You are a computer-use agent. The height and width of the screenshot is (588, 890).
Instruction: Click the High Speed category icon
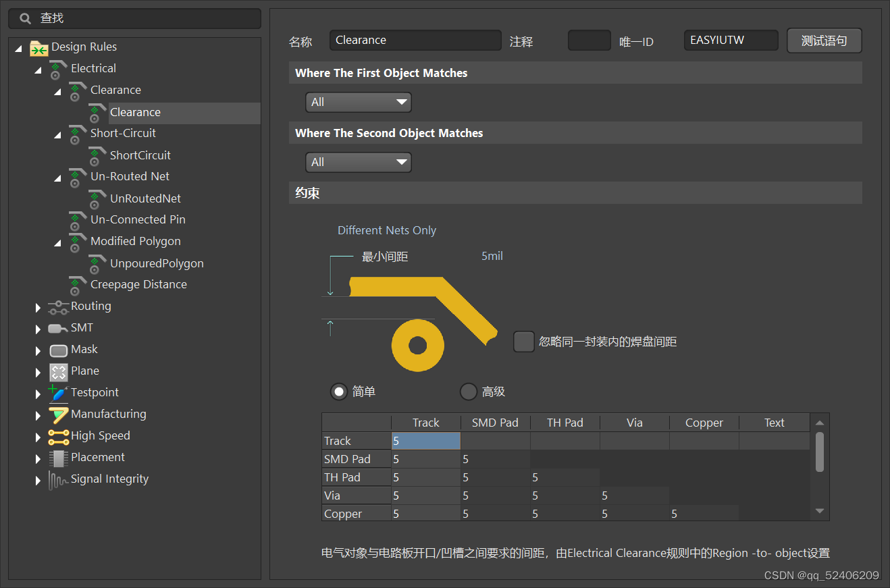coord(58,436)
